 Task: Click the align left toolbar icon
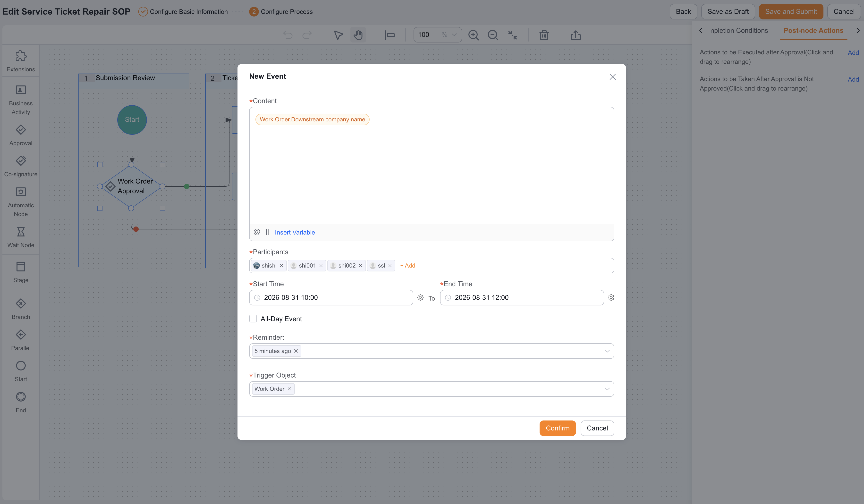point(390,35)
